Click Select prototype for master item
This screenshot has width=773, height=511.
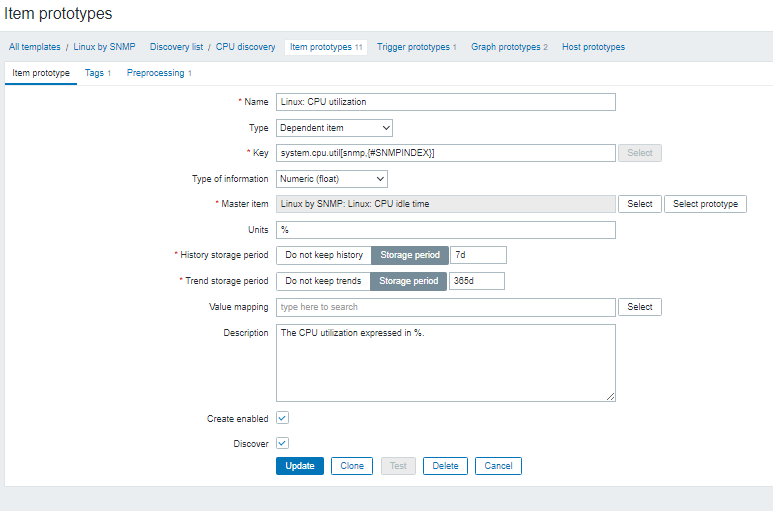click(x=705, y=204)
